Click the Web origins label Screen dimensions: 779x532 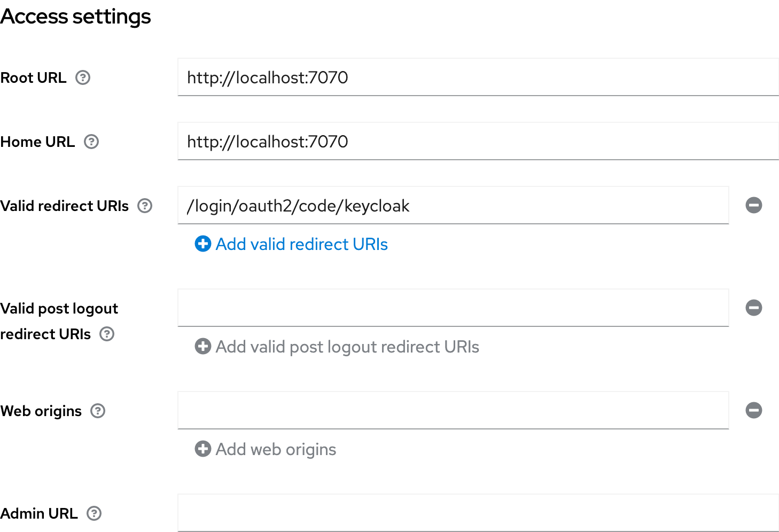click(41, 411)
